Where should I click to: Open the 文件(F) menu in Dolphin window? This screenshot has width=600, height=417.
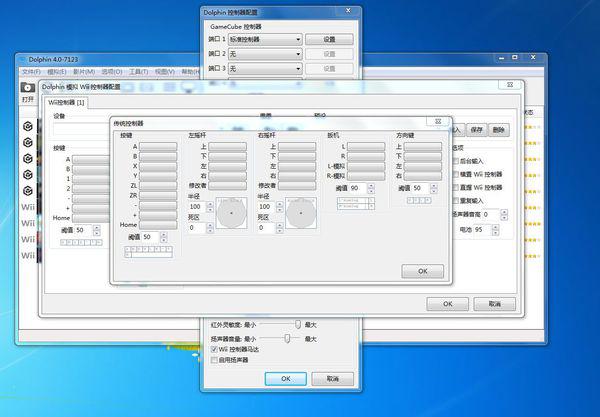(x=31, y=72)
